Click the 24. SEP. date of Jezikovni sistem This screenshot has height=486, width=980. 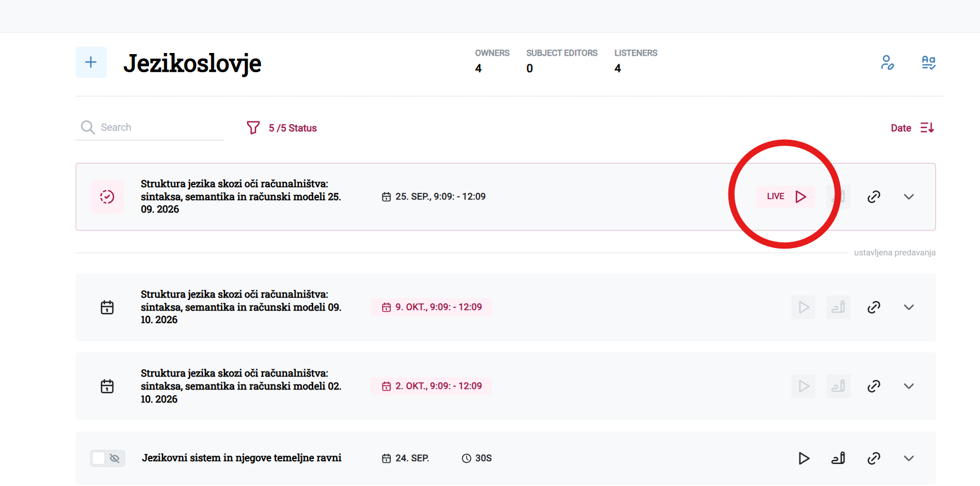pyautogui.click(x=406, y=458)
